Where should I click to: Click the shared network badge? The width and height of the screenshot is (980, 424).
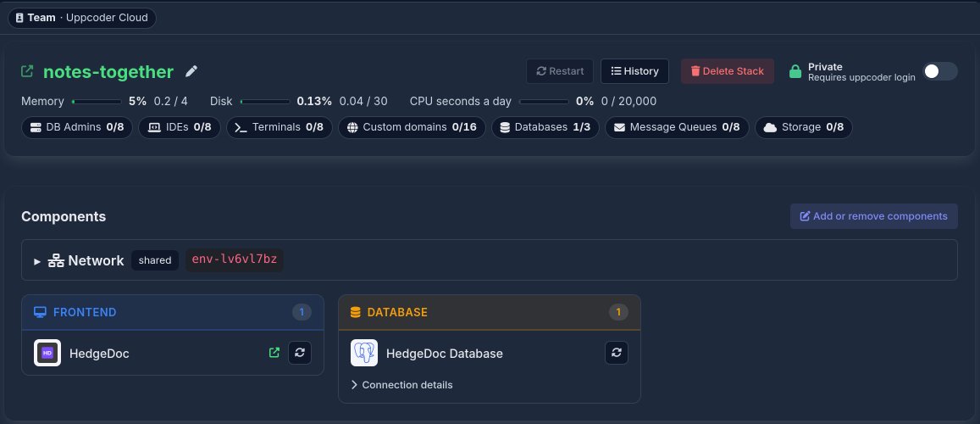[155, 260]
